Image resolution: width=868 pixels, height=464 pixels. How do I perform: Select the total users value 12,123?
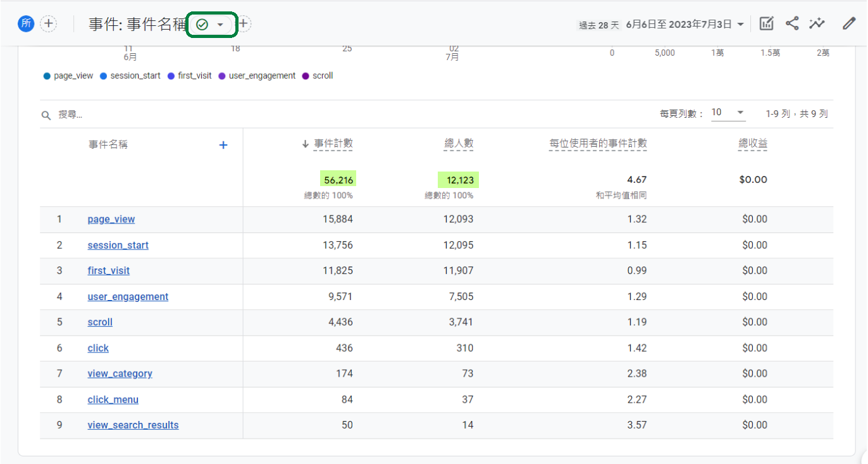pos(459,180)
